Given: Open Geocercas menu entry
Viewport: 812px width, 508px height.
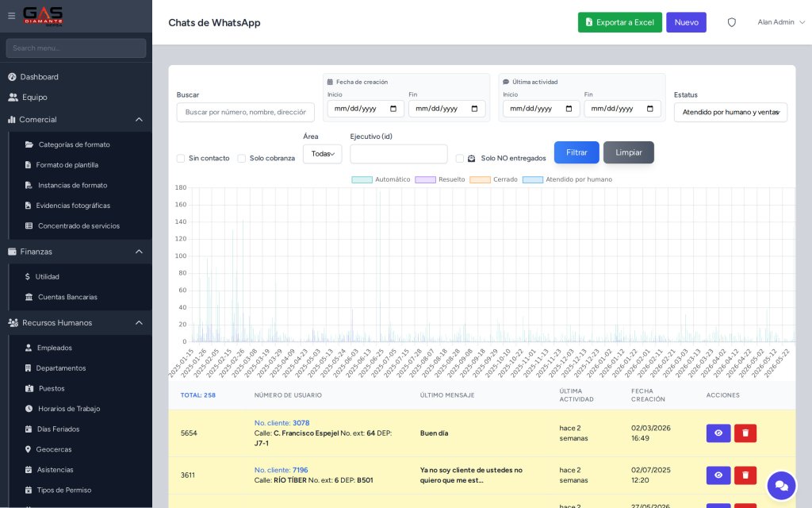Looking at the screenshot, I should 54,449.
